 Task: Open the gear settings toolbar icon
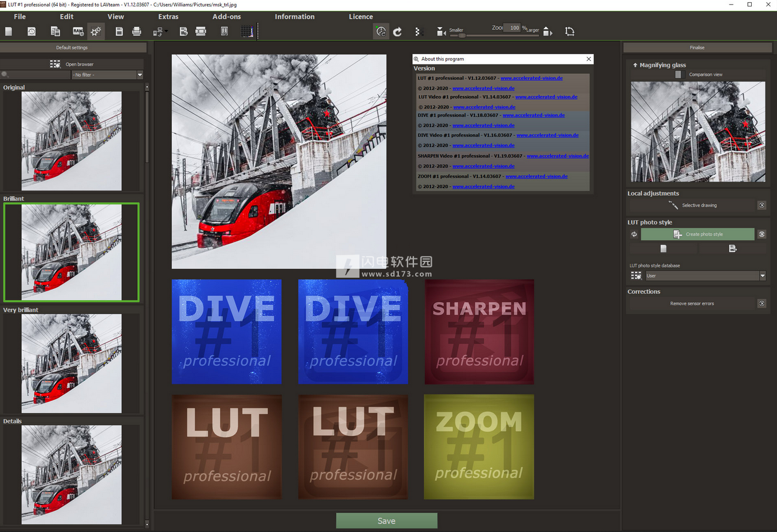(96, 32)
